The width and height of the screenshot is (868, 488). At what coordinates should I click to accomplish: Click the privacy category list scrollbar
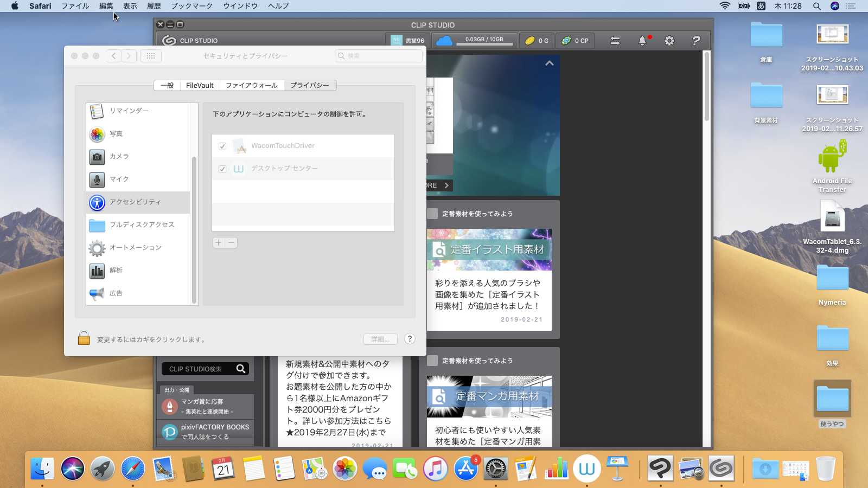coord(194,229)
